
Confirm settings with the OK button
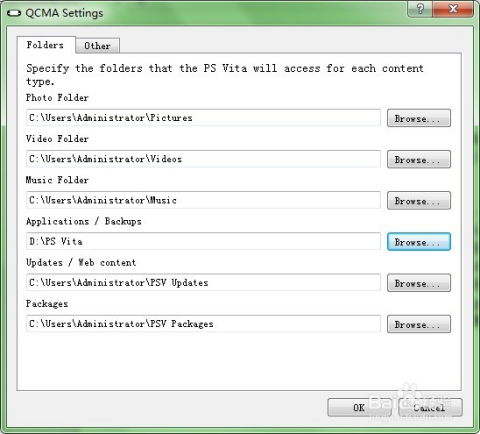(359, 407)
